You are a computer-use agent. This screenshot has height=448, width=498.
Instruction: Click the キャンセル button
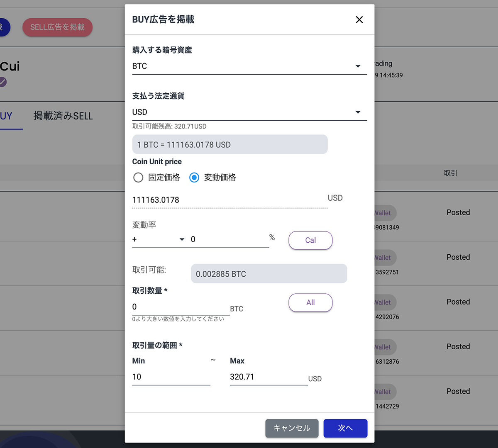pyautogui.click(x=292, y=428)
